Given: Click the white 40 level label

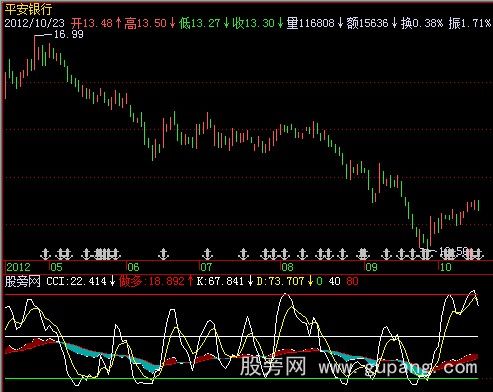Looking at the screenshot, I should [x=334, y=281].
